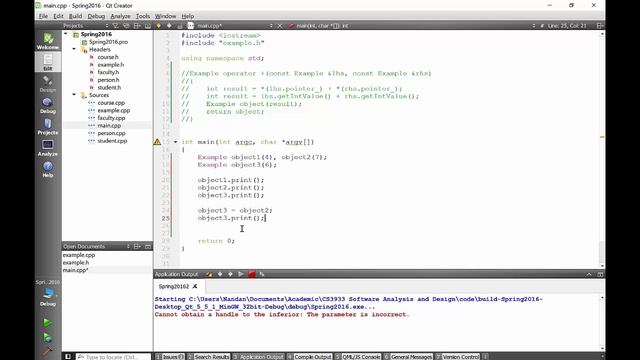Fold the main function code block
Viewport: 640px width, 360px height.
176,142
